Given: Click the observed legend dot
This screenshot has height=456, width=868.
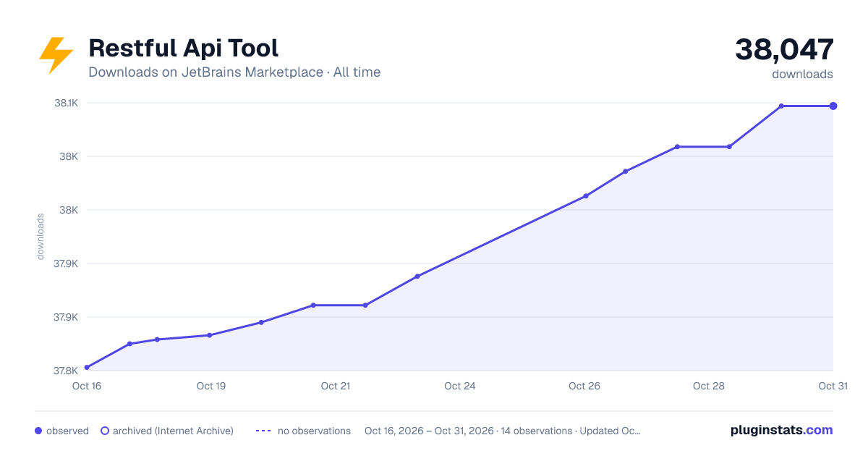Looking at the screenshot, I should (38, 431).
